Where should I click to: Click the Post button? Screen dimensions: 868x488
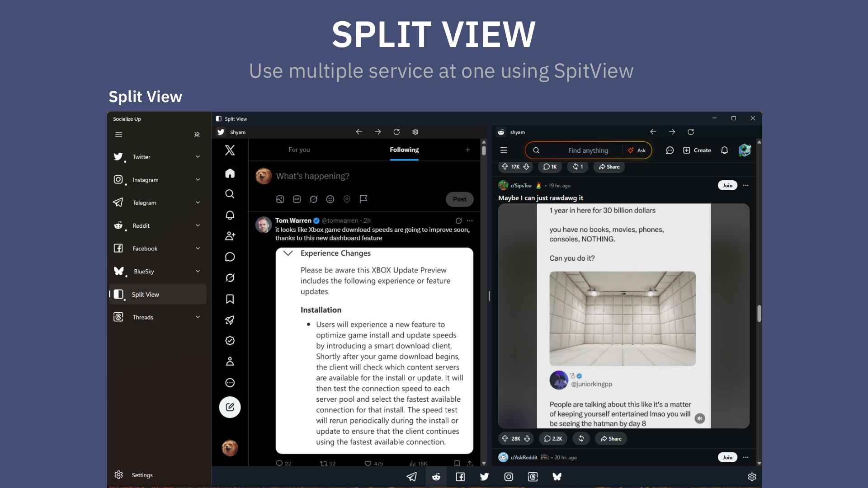pyautogui.click(x=460, y=199)
